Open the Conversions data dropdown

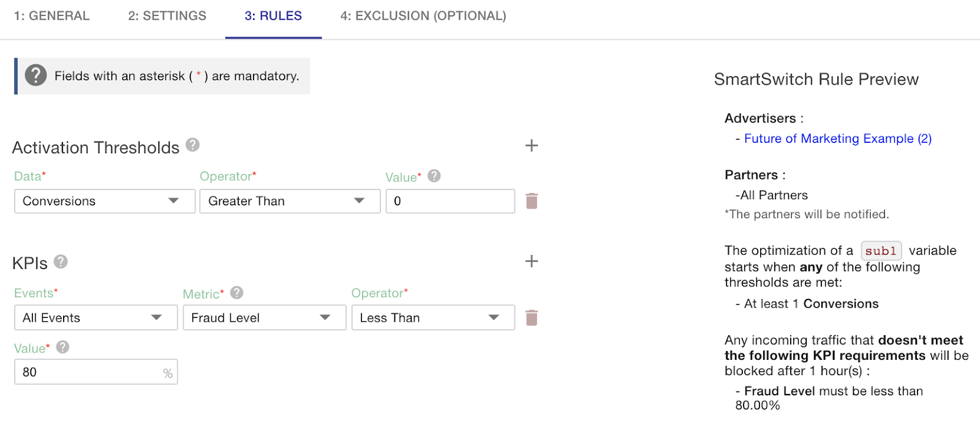pyautogui.click(x=105, y=201)
